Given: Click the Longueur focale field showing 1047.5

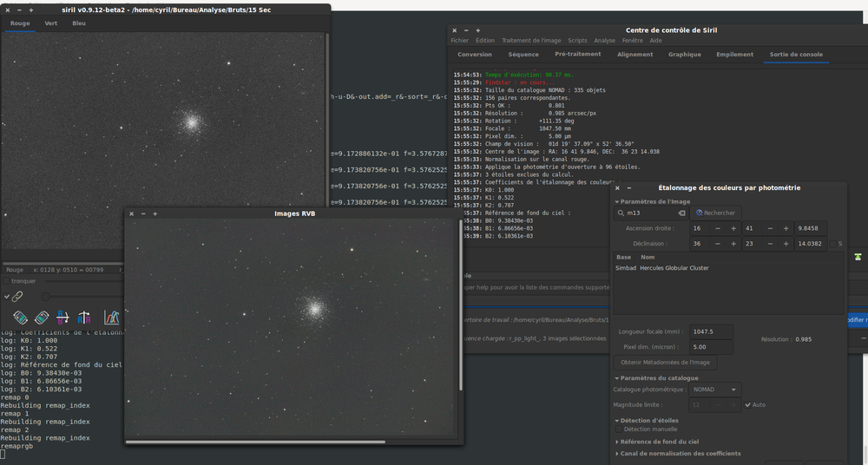Looking at the screenshot, I should click(712, 331).
